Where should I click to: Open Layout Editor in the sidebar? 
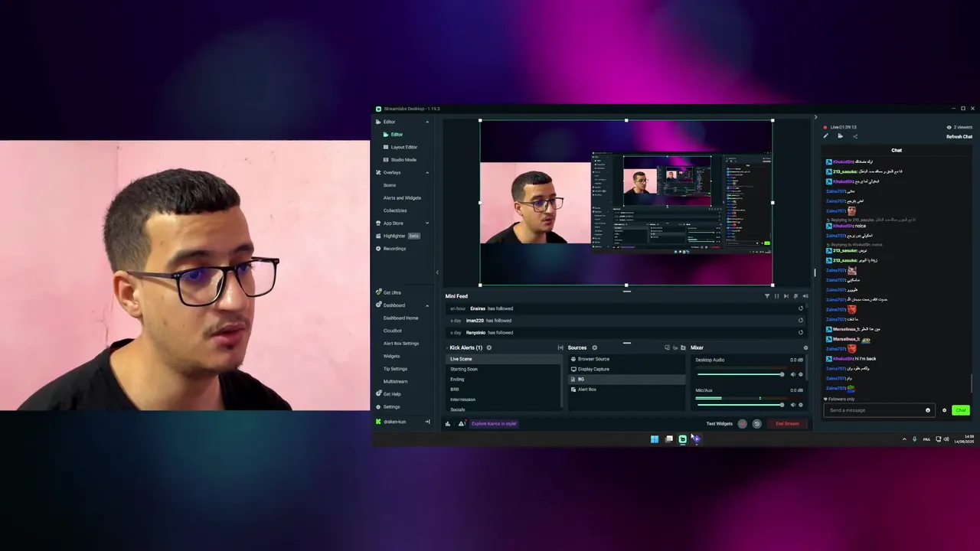[403, 147]
